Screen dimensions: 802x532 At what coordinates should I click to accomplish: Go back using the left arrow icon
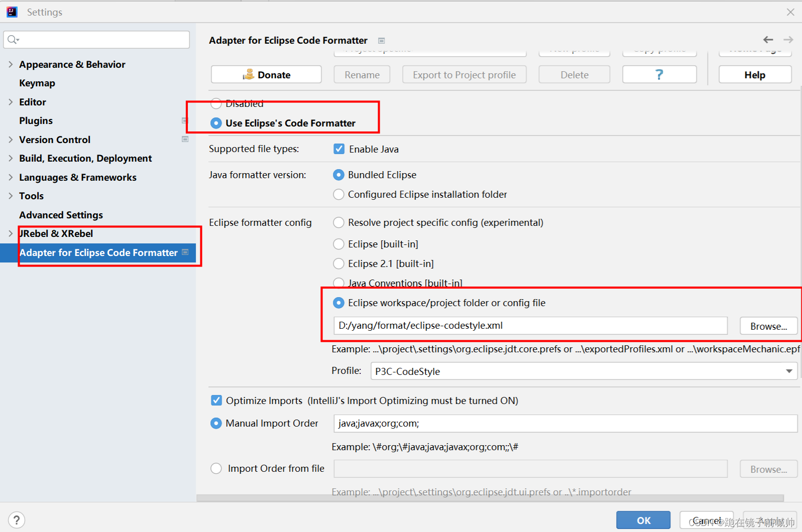click(768, 39)
